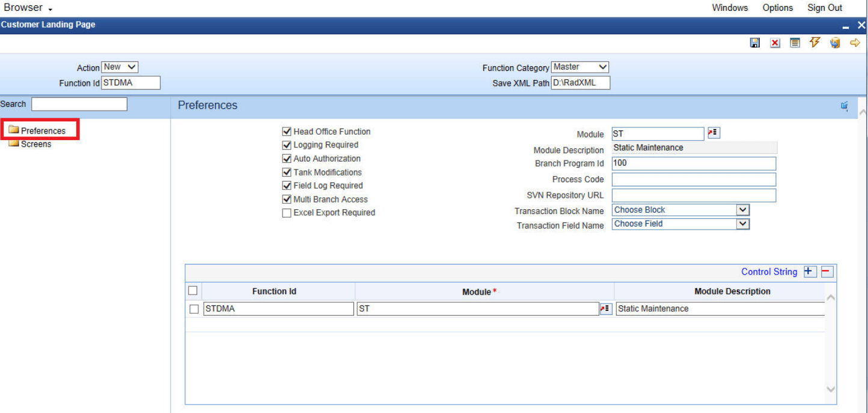This screenshot has height=413, width=868.
Task: Click grid Module Description cell
Action: pyautogui.click(x=720, y=309)
